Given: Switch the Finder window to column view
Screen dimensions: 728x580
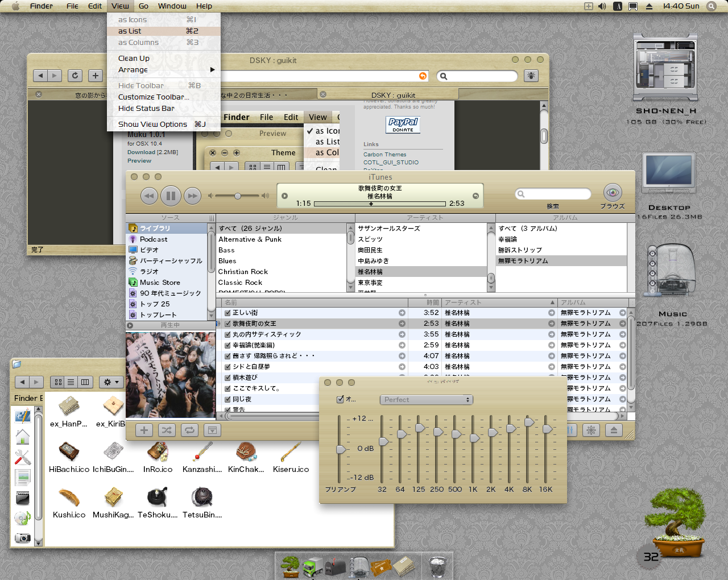Looking at the screenshot, I should coord(85,382).
